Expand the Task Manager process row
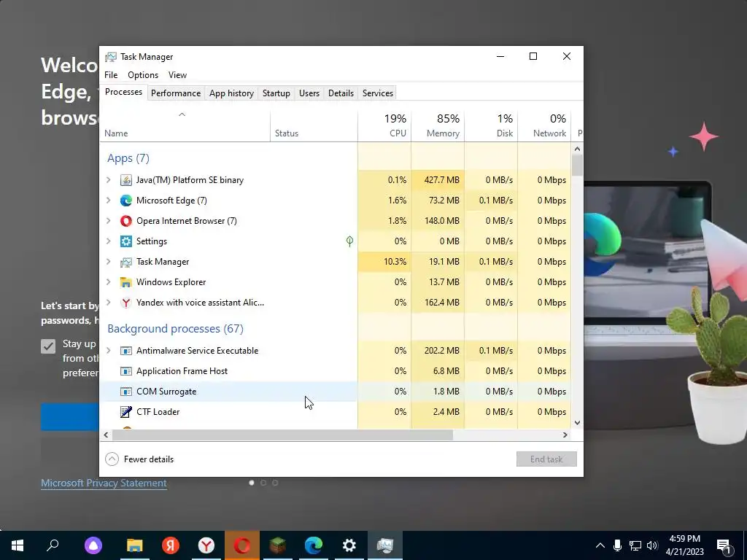 [109, 262]
